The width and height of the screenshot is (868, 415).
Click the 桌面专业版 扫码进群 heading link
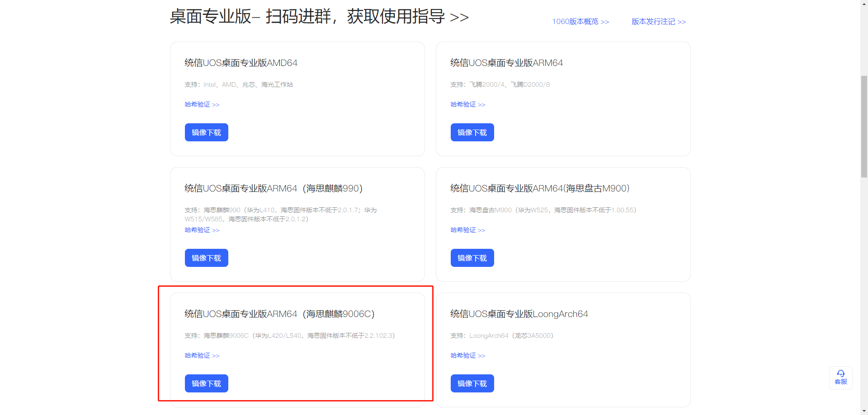point(319,17)
